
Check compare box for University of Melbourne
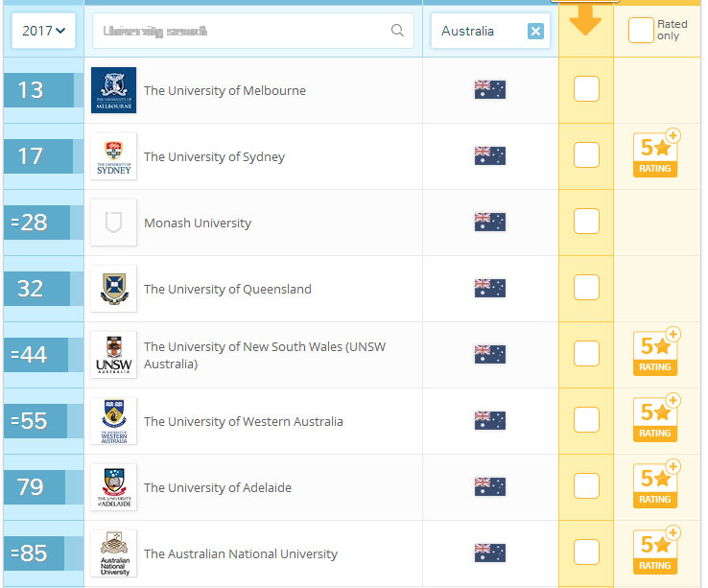pyautogui.click(x=586, y=88)
